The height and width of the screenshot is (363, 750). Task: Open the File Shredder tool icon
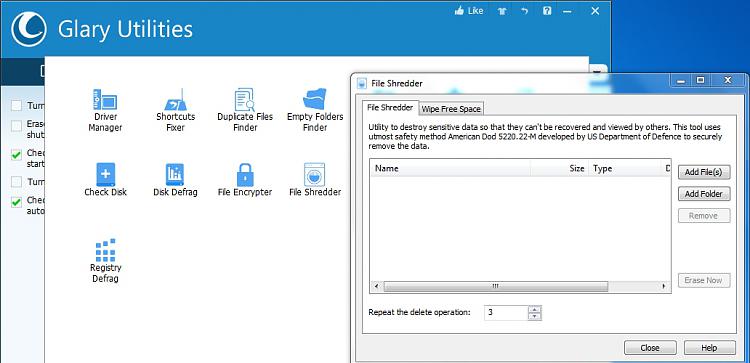pos(315,180)
